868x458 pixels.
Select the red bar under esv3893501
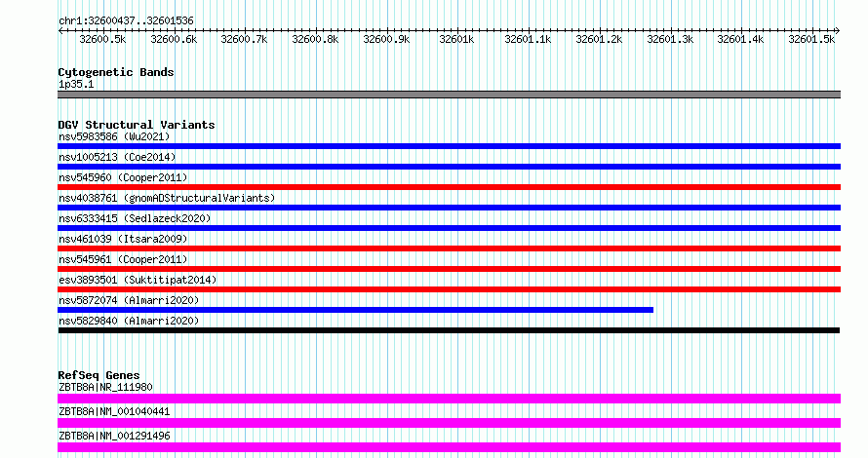point(449,289)
